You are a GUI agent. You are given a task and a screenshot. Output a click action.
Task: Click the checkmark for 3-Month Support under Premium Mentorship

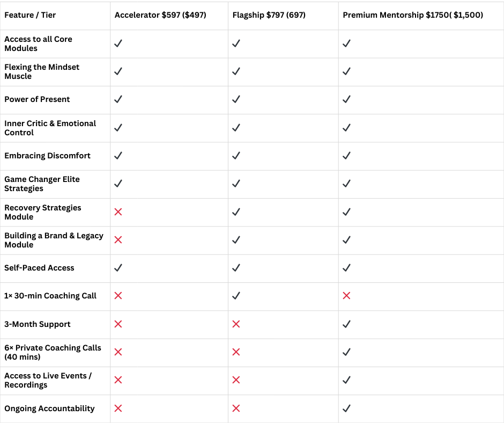click(x=346, y=324)
